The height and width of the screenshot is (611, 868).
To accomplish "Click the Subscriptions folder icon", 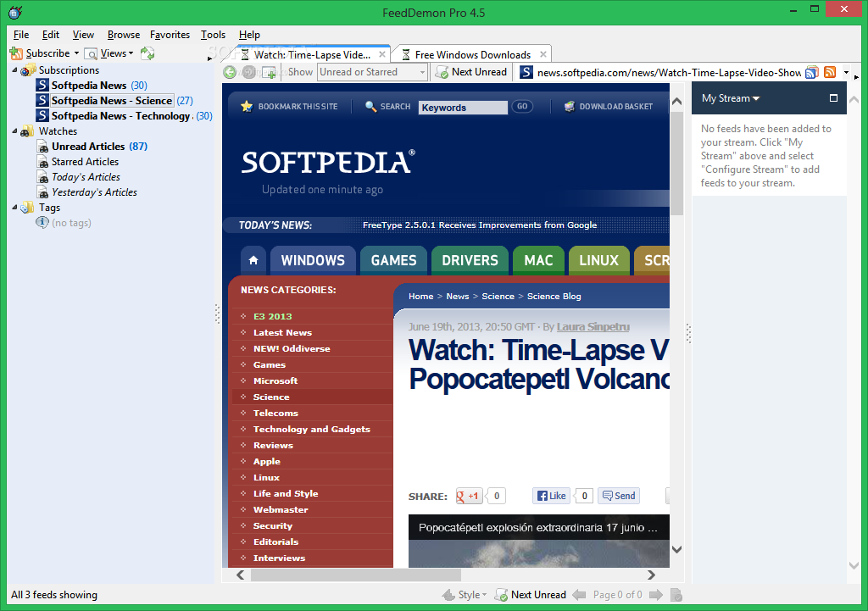I will click(28, 69).
